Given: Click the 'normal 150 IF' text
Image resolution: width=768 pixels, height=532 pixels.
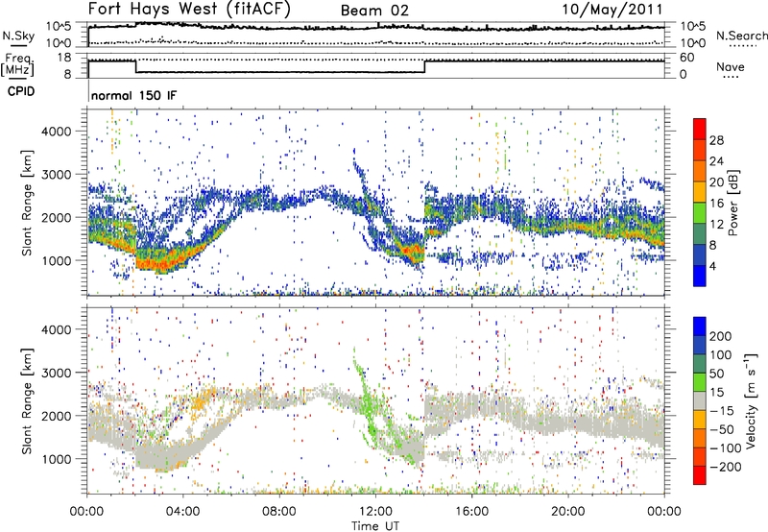Looking at the screenshot, I should (x=133, y=95).
